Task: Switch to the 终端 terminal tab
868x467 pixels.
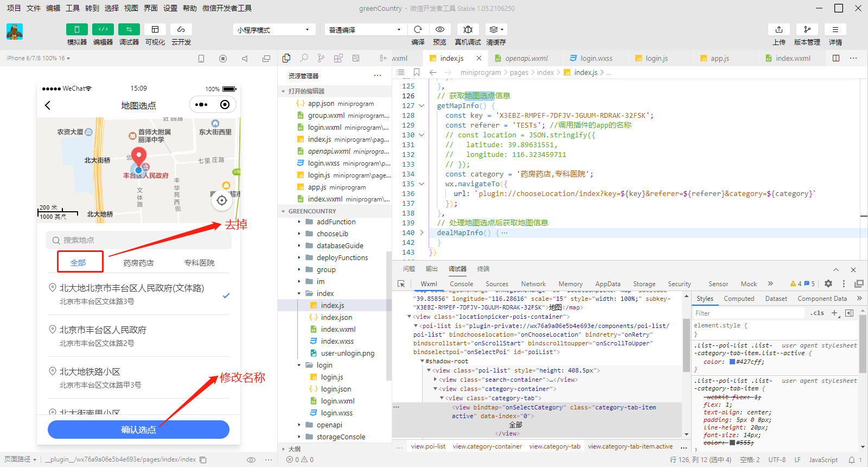Action: (x=483, y=269)
